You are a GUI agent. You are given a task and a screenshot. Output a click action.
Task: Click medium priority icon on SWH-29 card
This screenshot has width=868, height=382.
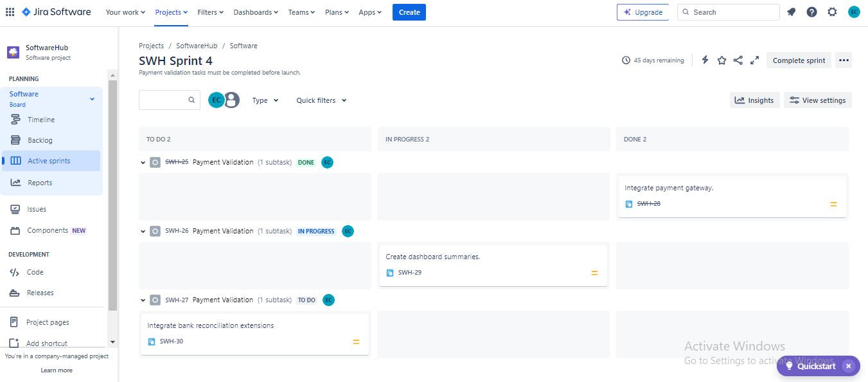[x=594, y=273]
